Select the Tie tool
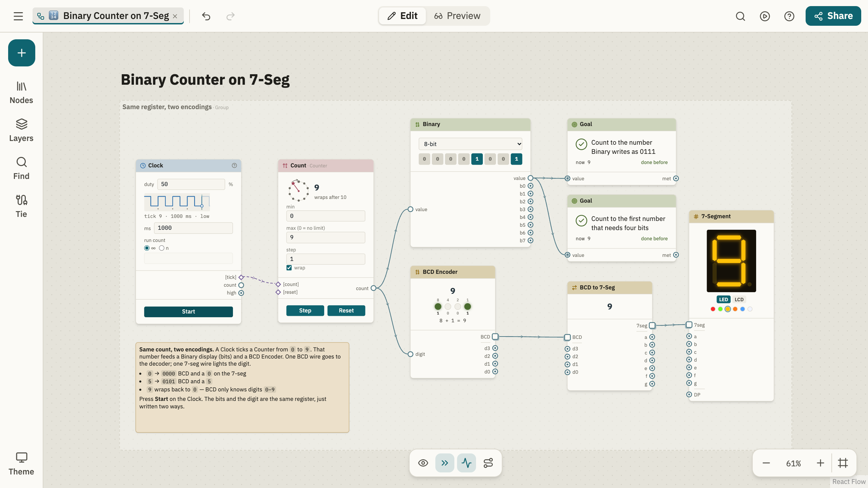868x488 pixels. tap(21, 206)
